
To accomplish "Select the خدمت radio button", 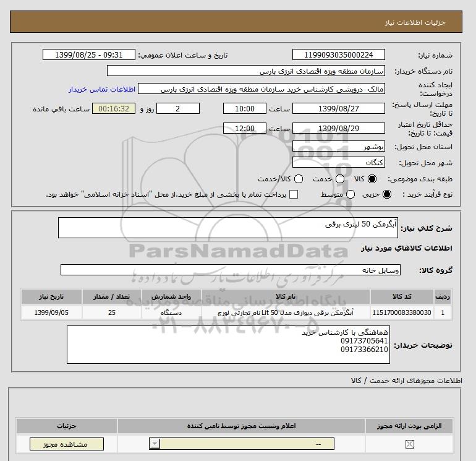I will point(340,179).
